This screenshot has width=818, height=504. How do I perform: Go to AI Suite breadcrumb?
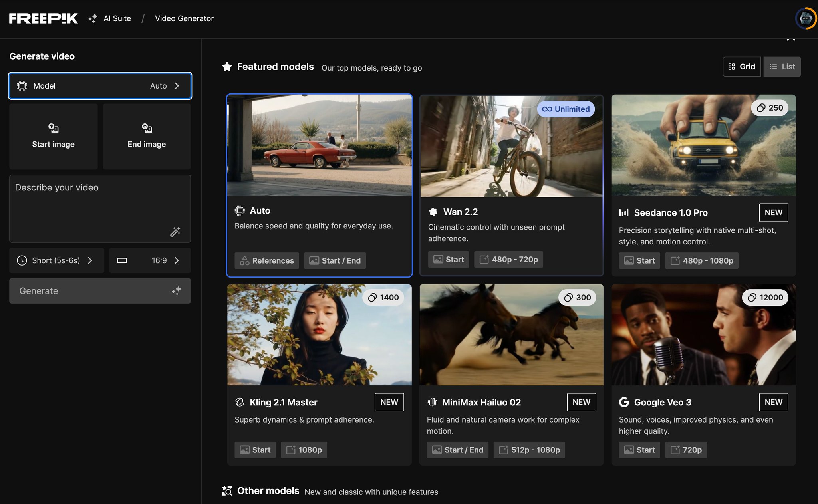(x=117, y=18)
